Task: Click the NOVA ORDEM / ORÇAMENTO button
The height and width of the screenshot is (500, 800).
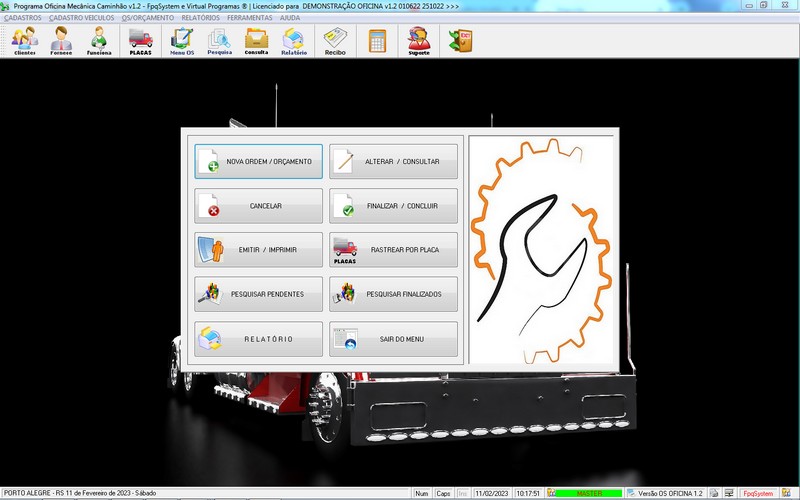Action: [x=258, y=161]
